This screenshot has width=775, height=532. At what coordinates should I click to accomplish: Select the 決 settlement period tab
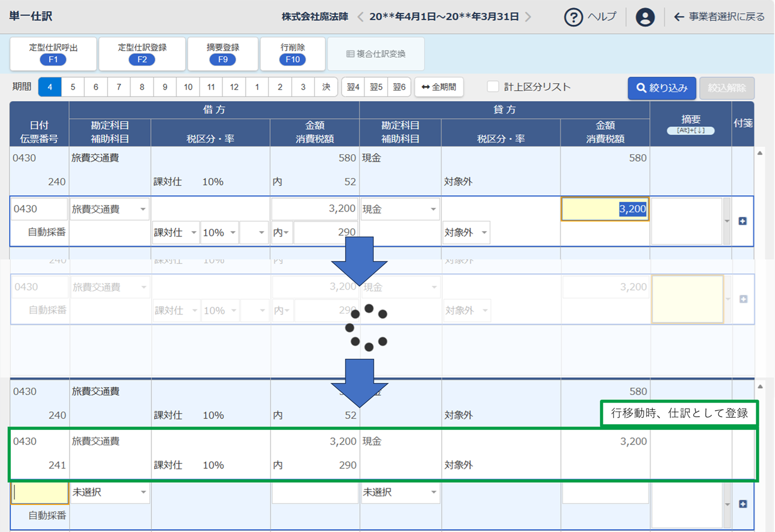point(326,87)
